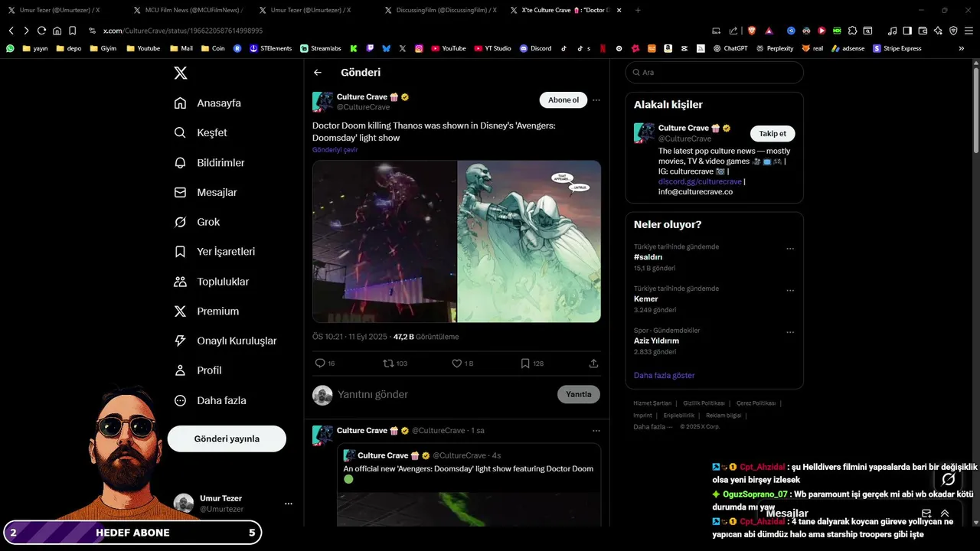Open the Stripe Express bookmark
This screenshot has height=551, width=980.
(897, 48)
